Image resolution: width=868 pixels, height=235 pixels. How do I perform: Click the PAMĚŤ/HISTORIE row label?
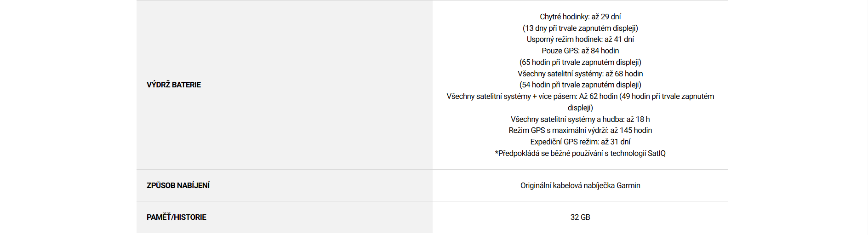176,217
